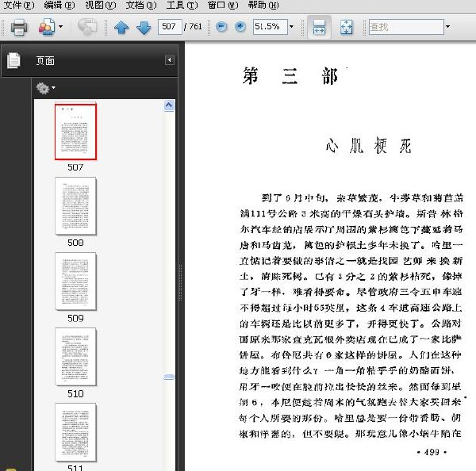Select the page 508 thumbnail
Screen dimensions: 476x471
75,206
